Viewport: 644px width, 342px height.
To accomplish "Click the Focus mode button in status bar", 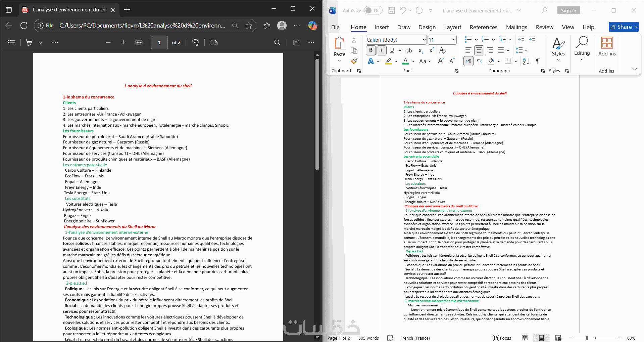I will click(x=502, y=338).
